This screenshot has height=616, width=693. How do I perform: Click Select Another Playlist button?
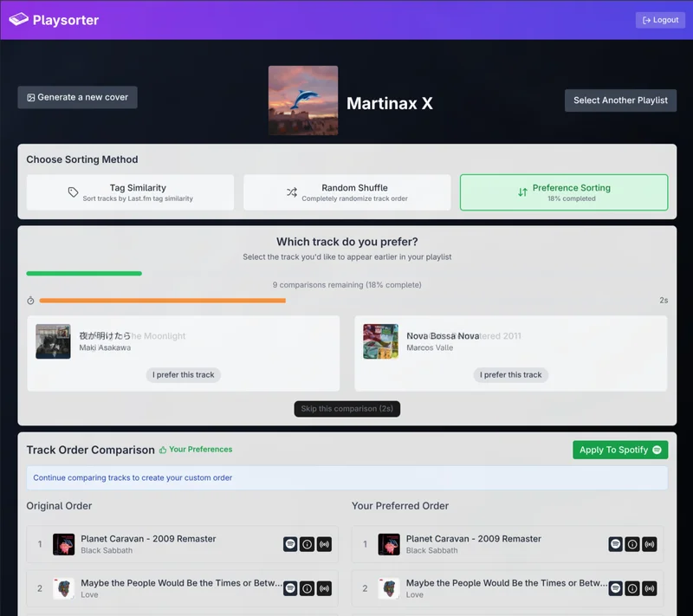tap(620, 101)
